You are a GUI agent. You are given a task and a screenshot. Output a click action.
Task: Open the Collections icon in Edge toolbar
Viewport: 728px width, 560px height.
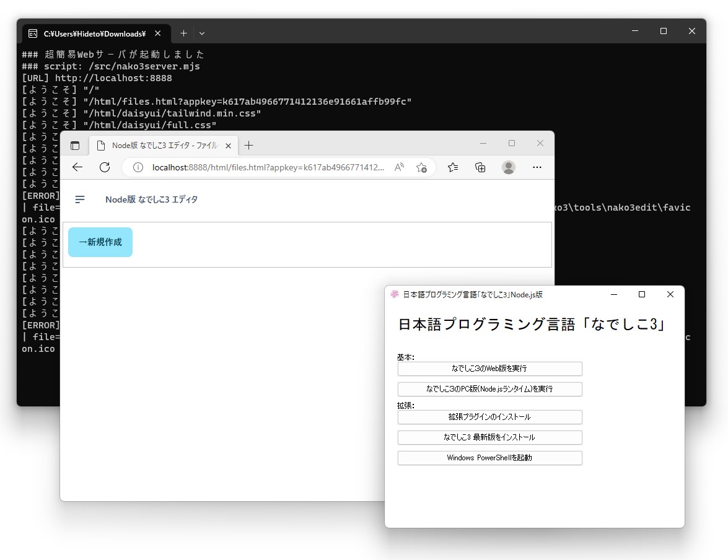[x=480, y=167]
